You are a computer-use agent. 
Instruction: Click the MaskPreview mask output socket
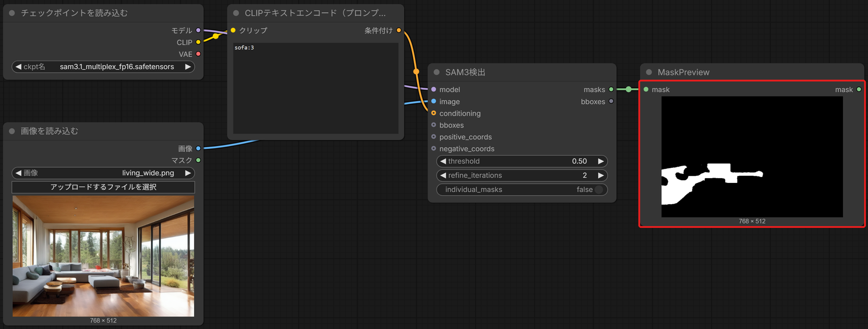[859, 90]
